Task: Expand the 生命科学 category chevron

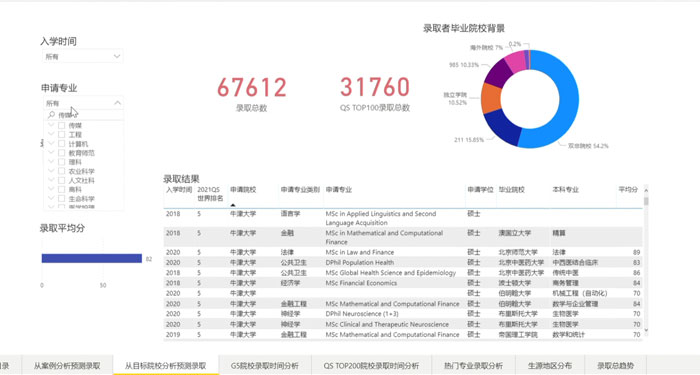Action: [x=51, y=198]
